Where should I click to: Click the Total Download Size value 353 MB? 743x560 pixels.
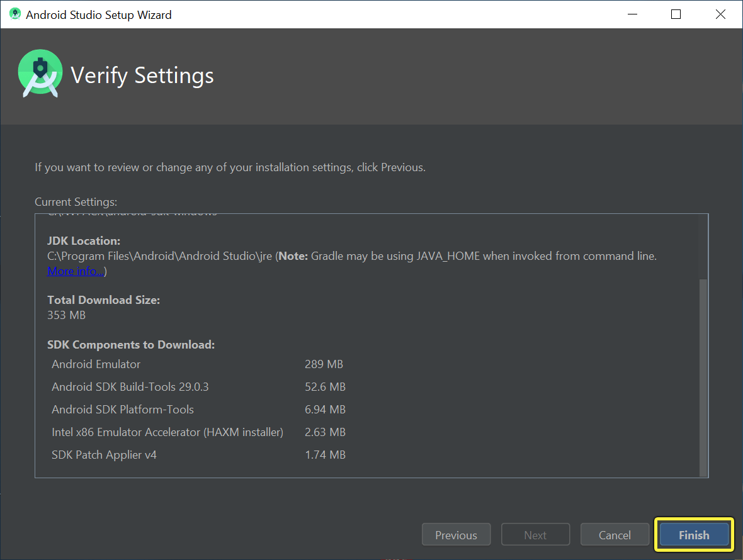point(66,315)
